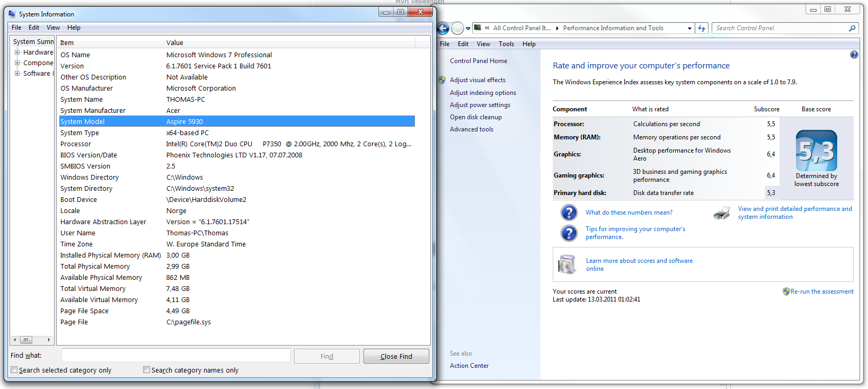Click the search magnifier in Control Panel
Image resolution: width=868 pixels, height=389 pixels.
point(852,28)
